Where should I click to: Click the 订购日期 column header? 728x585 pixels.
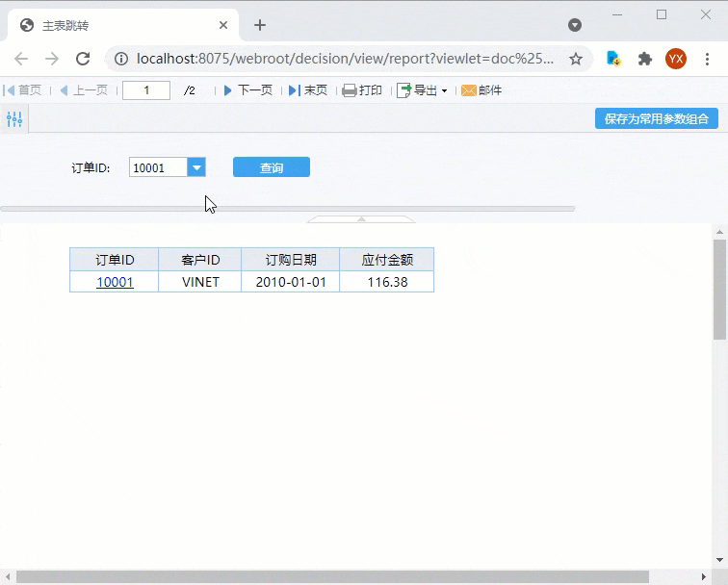point(291,260)
